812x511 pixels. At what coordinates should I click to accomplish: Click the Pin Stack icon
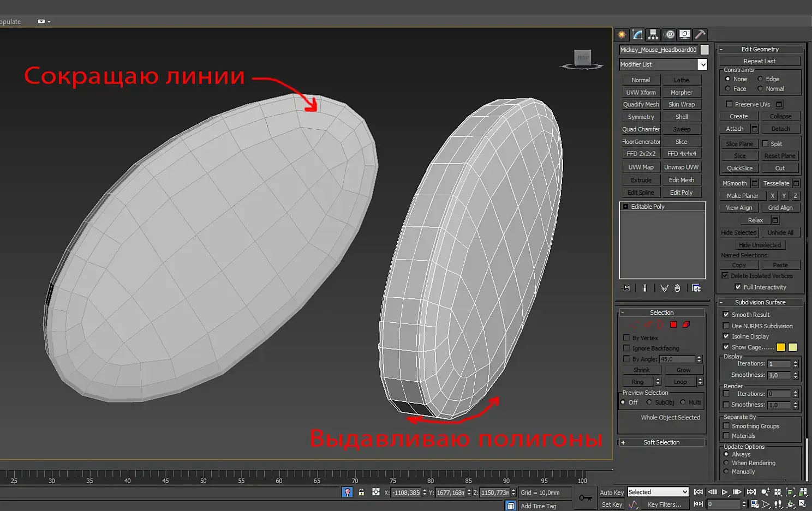click(625, 288)
